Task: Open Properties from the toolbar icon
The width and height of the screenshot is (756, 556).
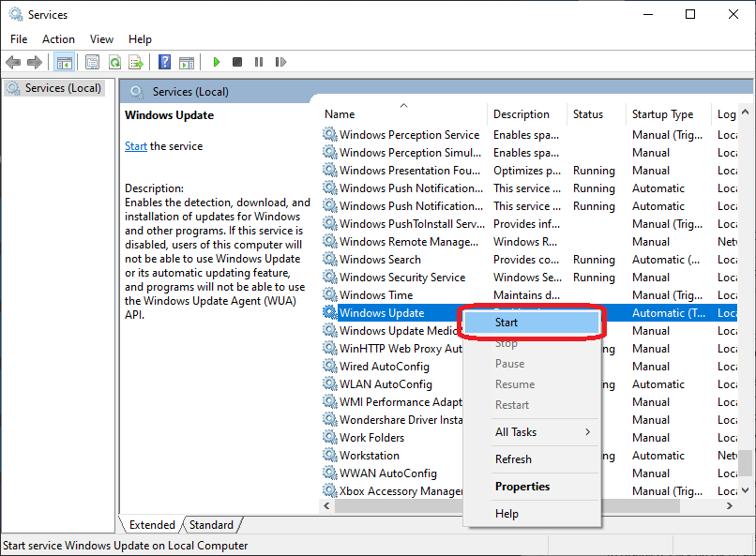Action: click(92, 62)
